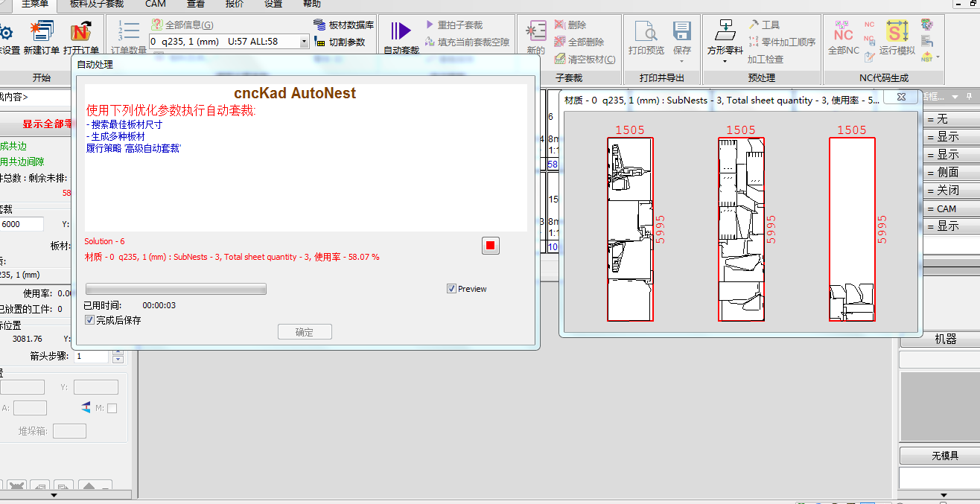Close the nesting preview window
The image size is (980, 504).
(x=901, y=98)
